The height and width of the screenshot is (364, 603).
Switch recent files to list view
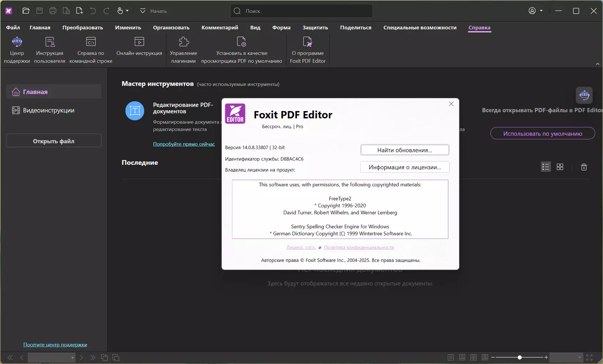(546, 167)
